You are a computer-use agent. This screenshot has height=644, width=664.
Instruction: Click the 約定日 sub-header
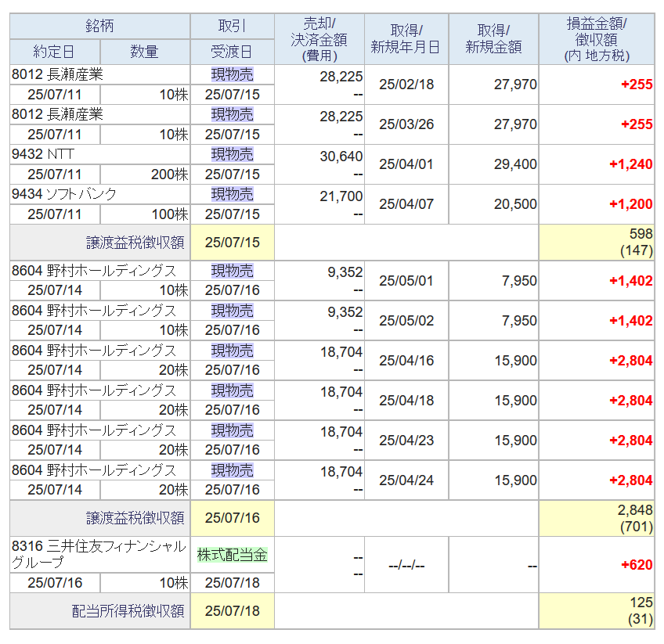click(x=55, y=52)
